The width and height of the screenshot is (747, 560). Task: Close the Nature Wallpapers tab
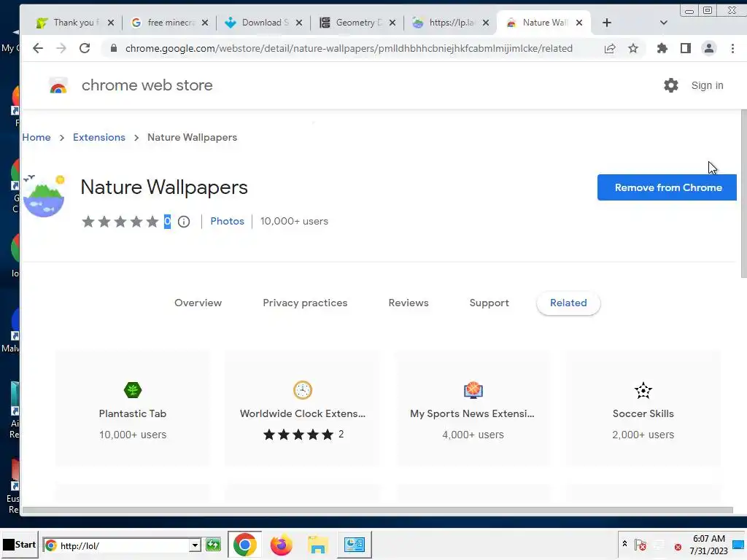click(x=579, y=23)
